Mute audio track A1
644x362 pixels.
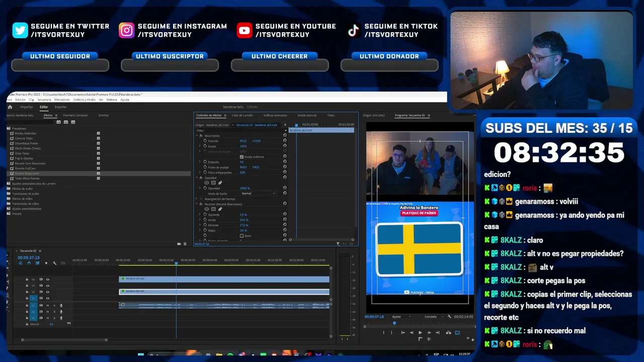tap(48, 305)
